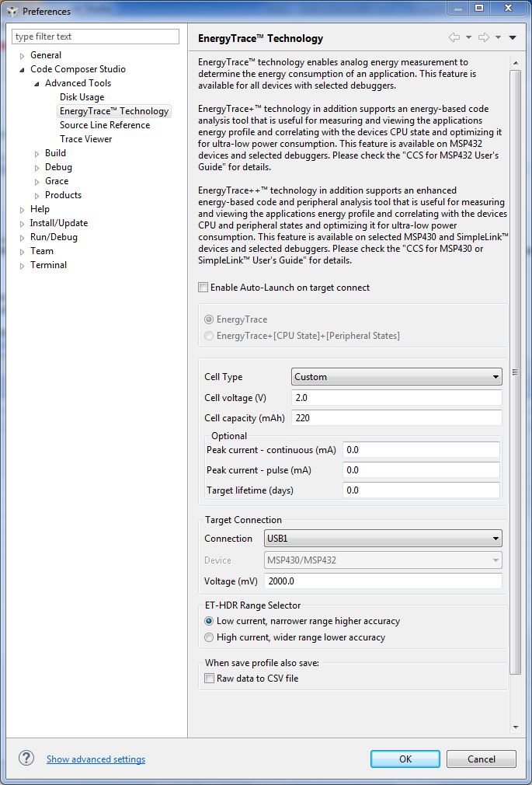Expand the Run/Debug tree node
This screenshot has width=532, height=785.
pos(22,238)
